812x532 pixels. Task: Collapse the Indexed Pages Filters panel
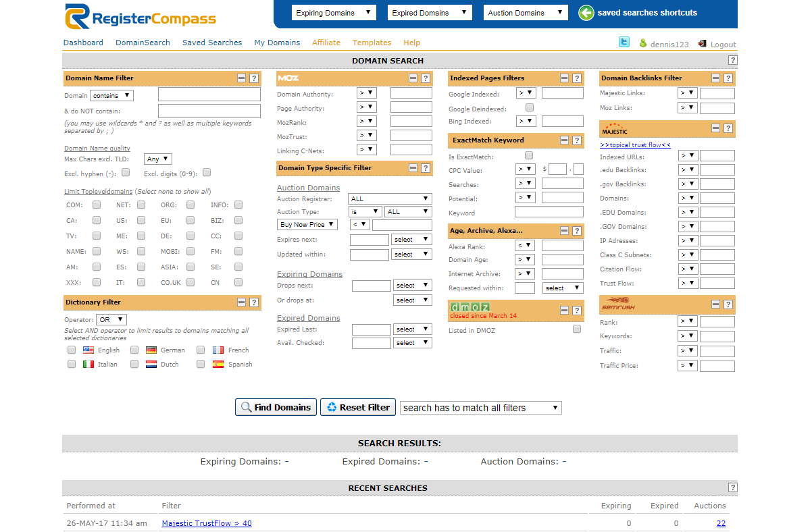pyautogui.click(x=565, y=78)
